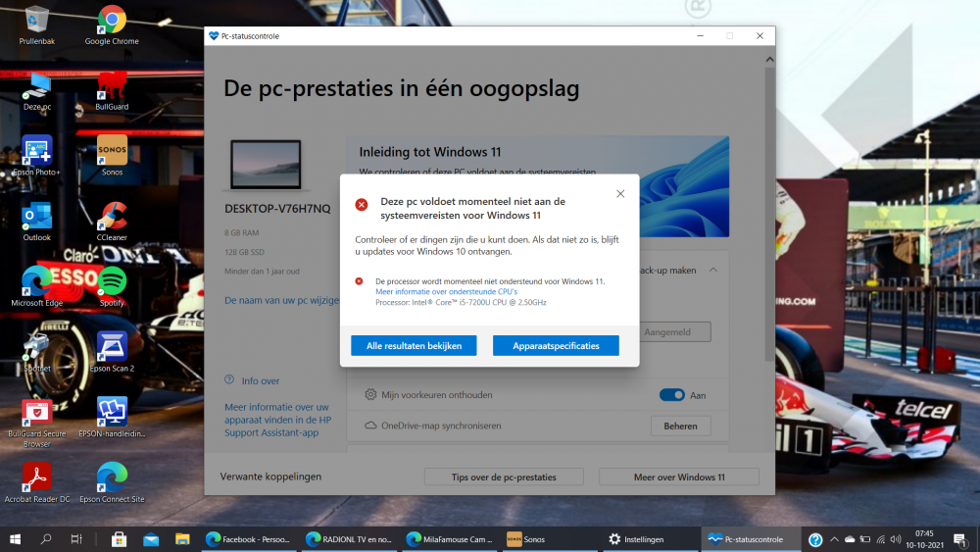Switch to Instellingen taskbar window
Image resolution: width=980 pixels, height=552 pixels.
[x=650, y=539]
